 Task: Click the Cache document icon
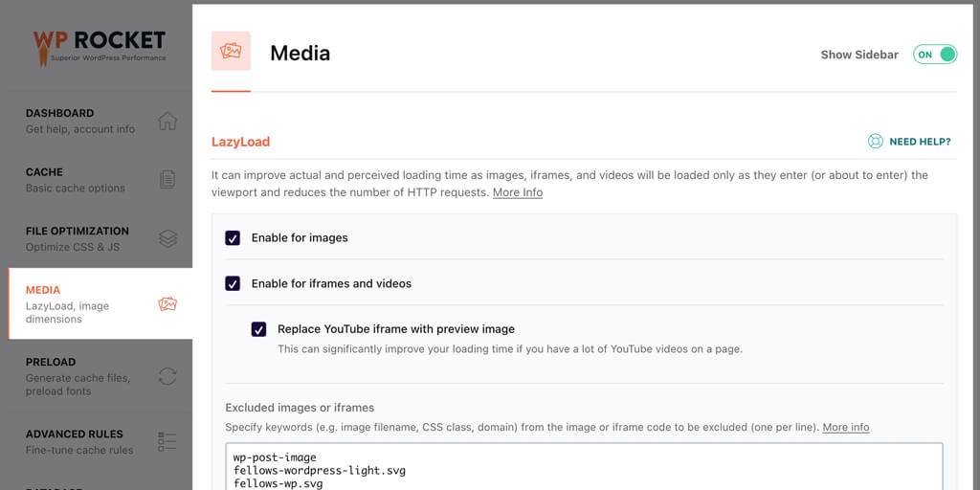coord(167,180)
